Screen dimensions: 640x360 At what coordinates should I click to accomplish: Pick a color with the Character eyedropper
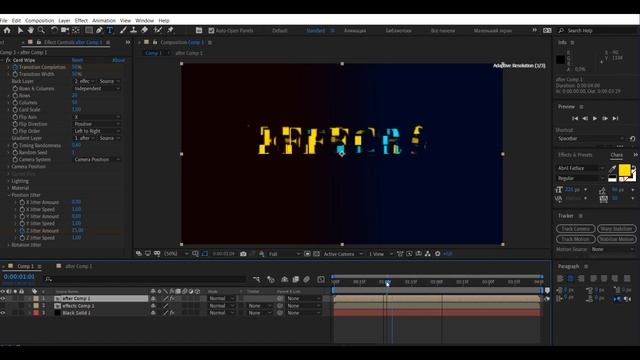[x=612, y=169]
